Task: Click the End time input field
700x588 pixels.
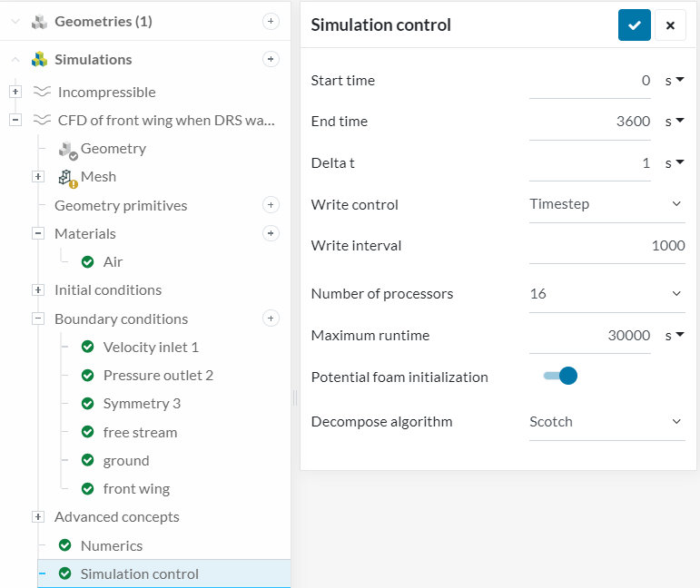Action: point(590,122)
